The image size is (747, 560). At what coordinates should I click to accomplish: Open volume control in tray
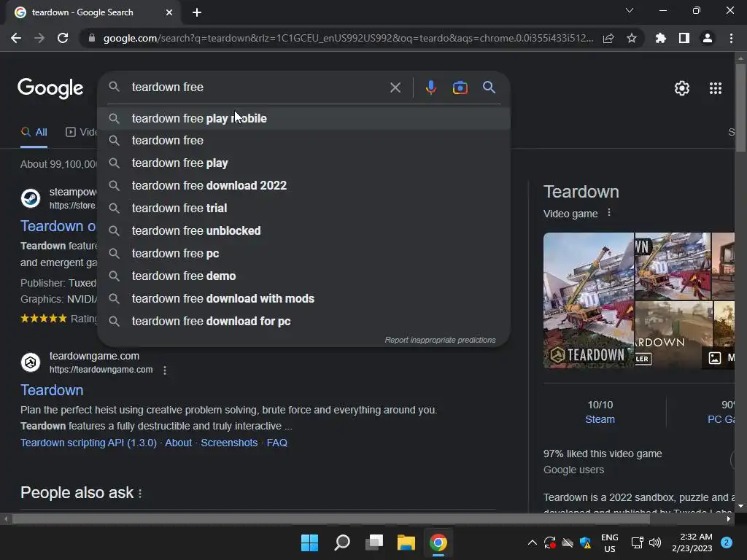pos(656,542)
